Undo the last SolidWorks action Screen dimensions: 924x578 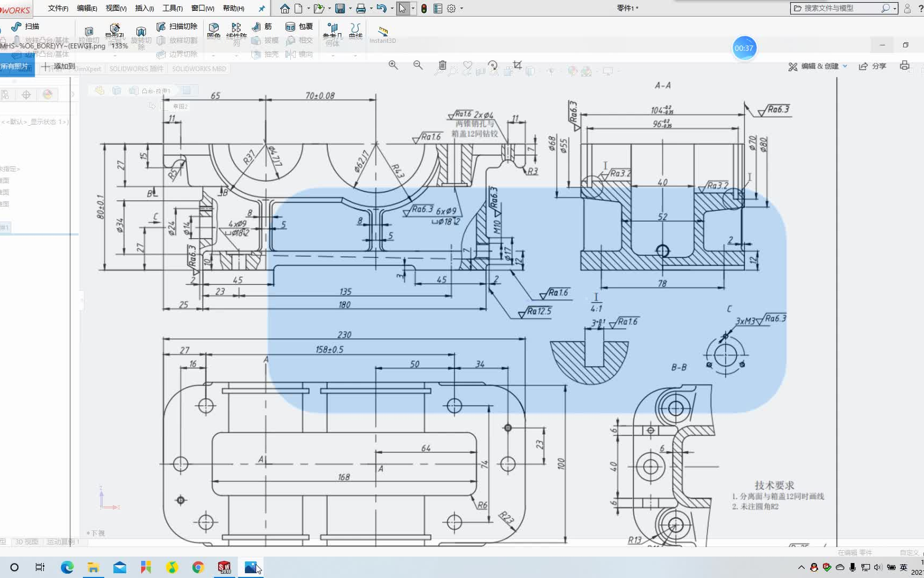pos(381,9)
